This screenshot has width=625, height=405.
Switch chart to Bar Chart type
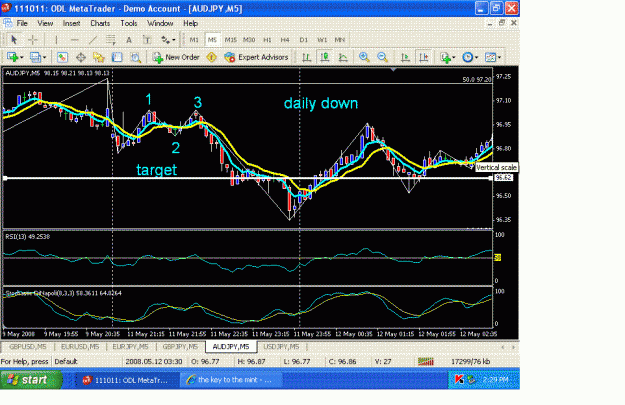point(306,57)
